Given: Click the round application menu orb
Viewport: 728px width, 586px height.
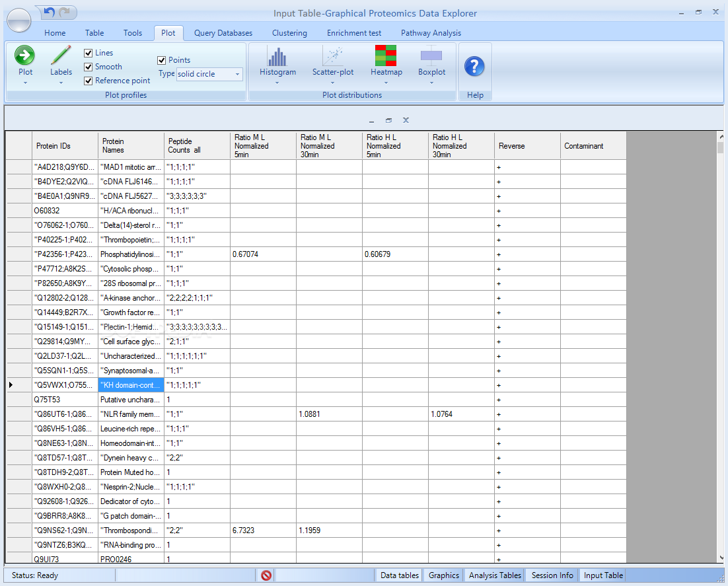Looking at the screenshot, I should (x=19, y=20).
